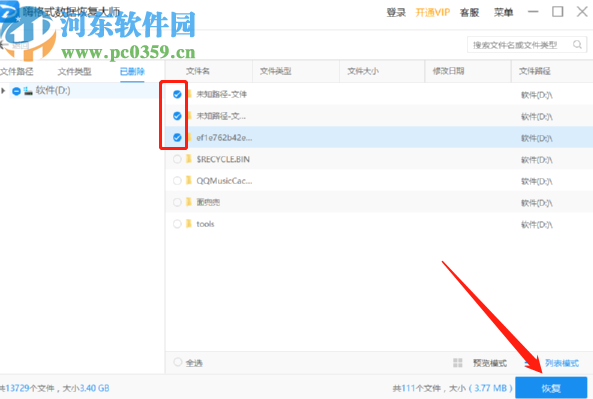This screenshot has height=399, width=593.
Task: Switch to 列表模式 list mode
Action: click(562, 363)
